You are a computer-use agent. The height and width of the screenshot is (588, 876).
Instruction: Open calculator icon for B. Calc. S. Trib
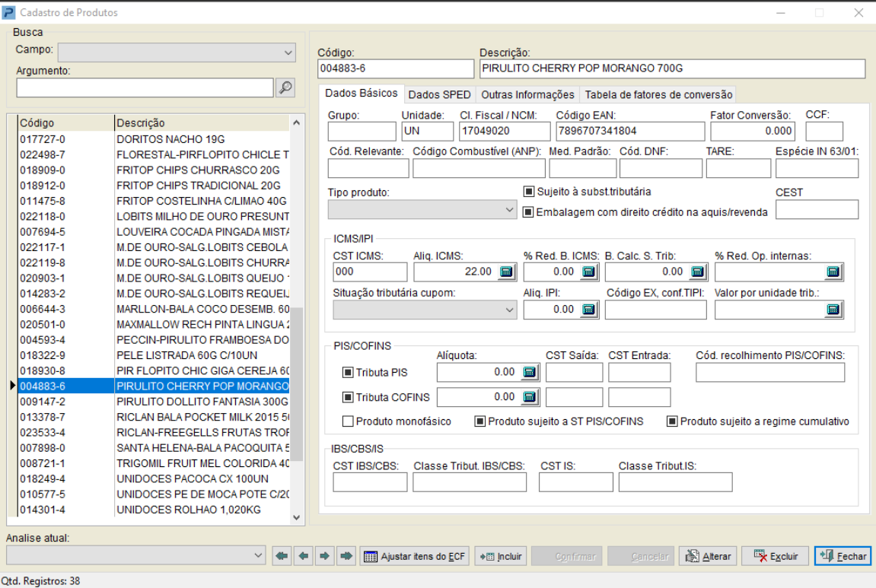697,272
